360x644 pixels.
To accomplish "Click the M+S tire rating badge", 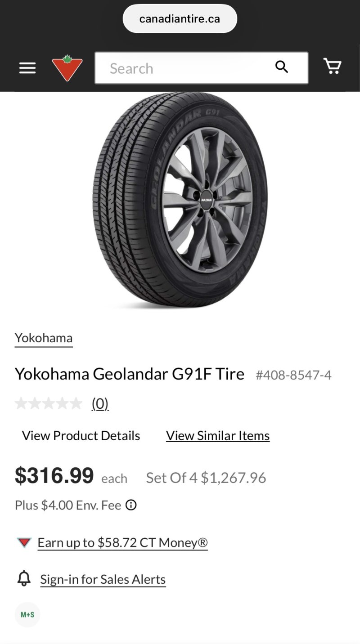I will click(x=27, y=615).
